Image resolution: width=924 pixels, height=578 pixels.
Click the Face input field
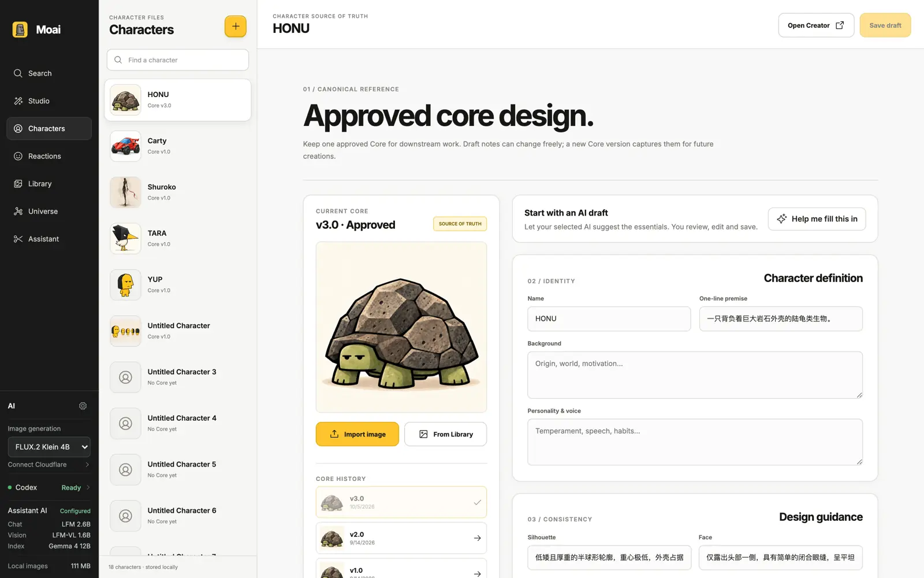pyautogui.click(x=781, y=558)
